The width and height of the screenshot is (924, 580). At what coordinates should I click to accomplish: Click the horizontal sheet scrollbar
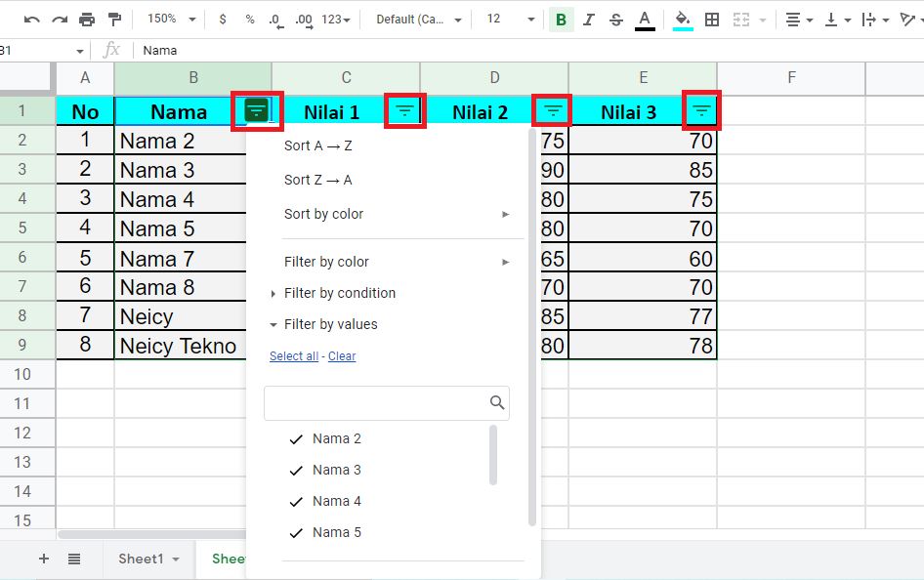tap(151, 535)
